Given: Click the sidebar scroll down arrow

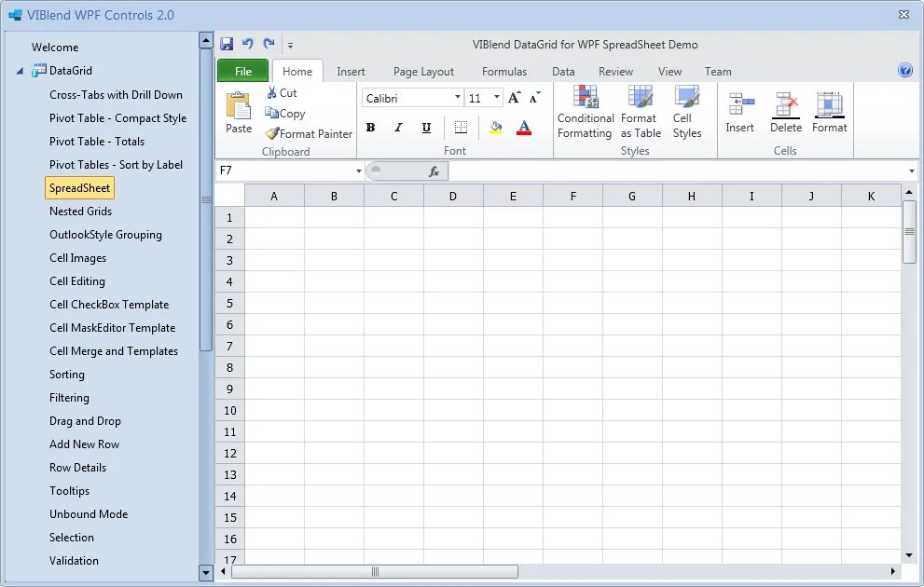Looking at the screenshot, I should (x=206, y=572).
